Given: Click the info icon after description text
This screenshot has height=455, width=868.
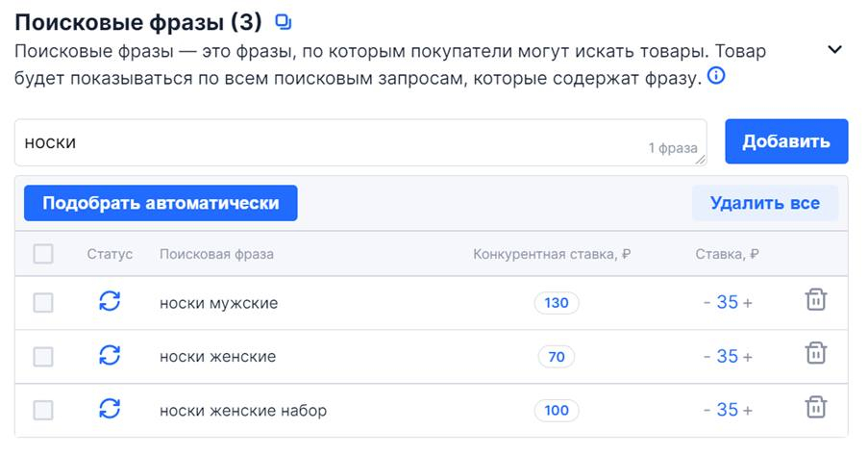Looking at the screenshot, I should pyautogui.click(x=716, y=76).
